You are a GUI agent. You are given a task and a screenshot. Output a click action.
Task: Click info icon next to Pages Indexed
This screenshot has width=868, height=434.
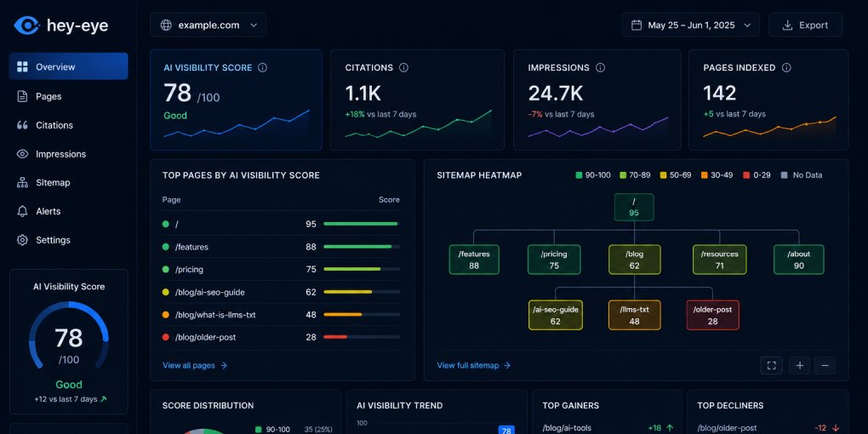pos(786,67)
